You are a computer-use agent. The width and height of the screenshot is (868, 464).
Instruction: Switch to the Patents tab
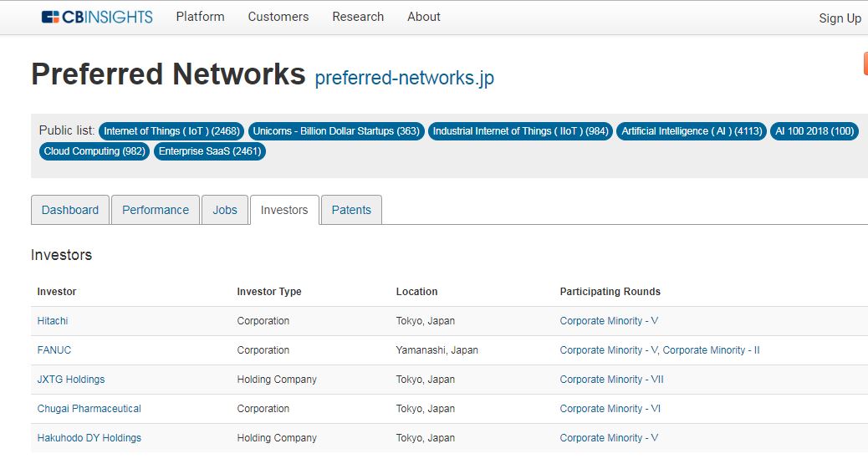[351, 210]
